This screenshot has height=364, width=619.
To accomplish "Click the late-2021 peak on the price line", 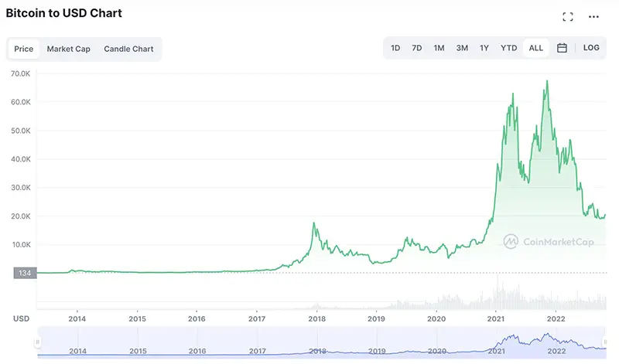I will click(x=547, y=81).
